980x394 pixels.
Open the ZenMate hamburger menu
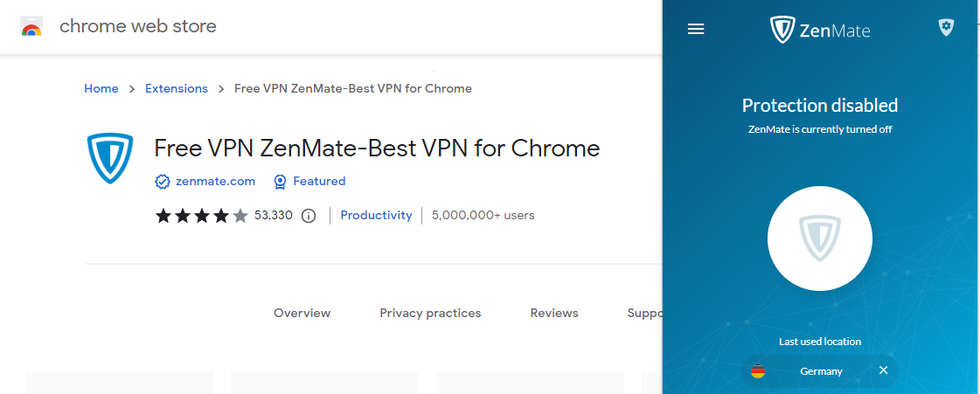click(696, 29)
